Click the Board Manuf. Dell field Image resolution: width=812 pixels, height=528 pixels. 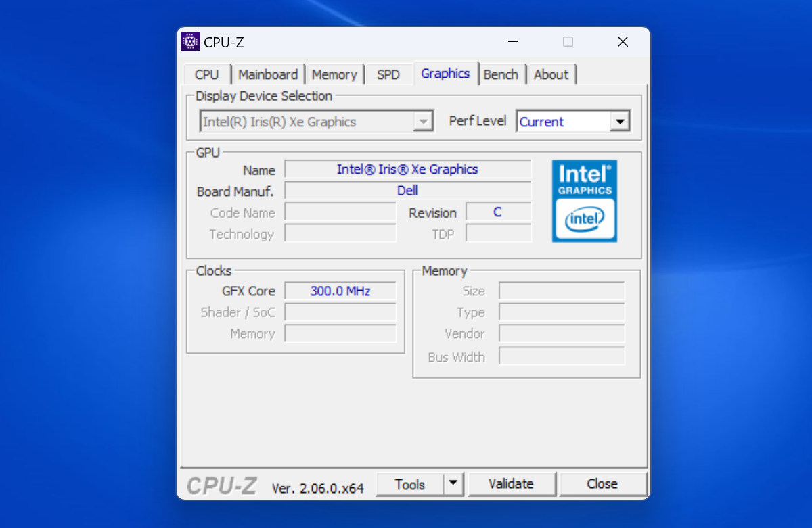coord(407,191)
